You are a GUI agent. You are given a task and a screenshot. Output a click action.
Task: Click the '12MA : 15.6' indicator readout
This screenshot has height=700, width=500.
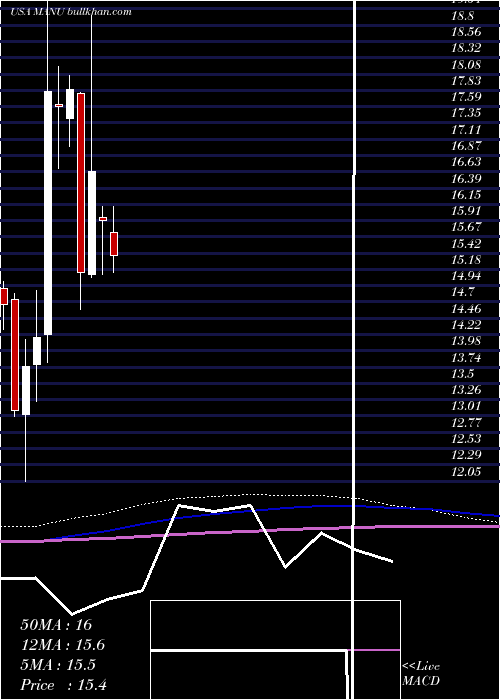62,645
